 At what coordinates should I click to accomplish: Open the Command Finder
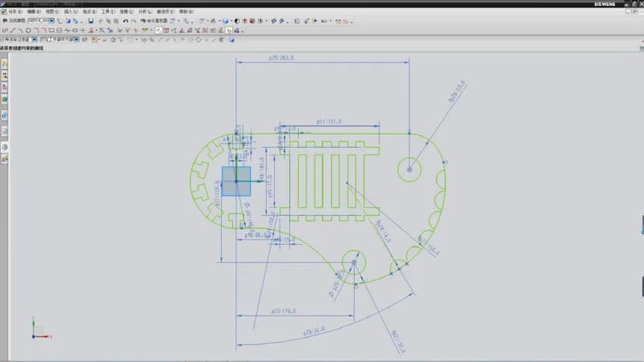[x=155, y=20]
